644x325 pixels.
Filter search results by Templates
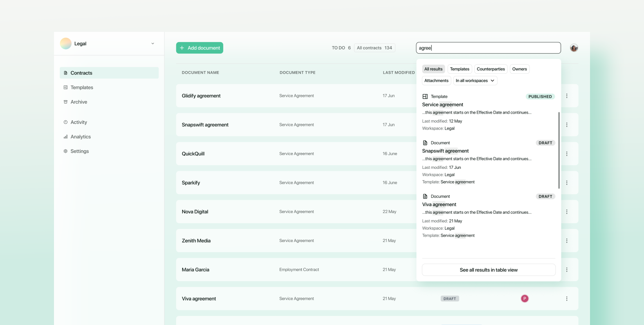pyautogui.click(x=460, y=69)
